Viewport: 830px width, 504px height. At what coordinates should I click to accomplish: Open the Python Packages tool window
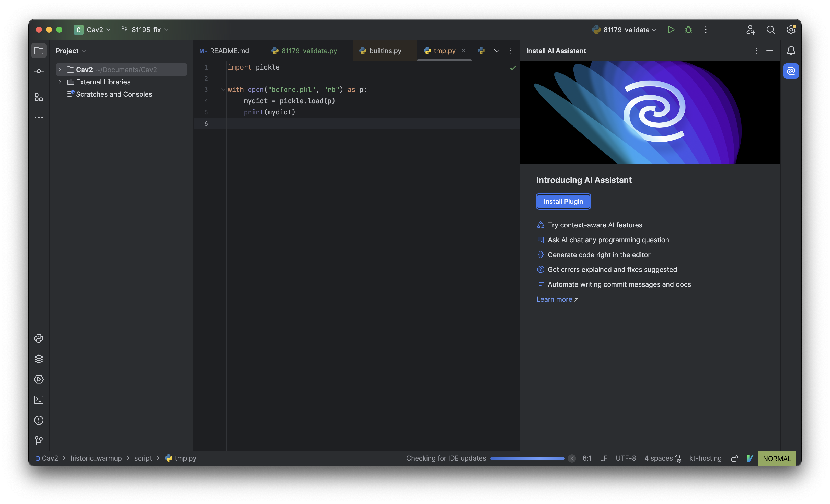coord(39,359)
